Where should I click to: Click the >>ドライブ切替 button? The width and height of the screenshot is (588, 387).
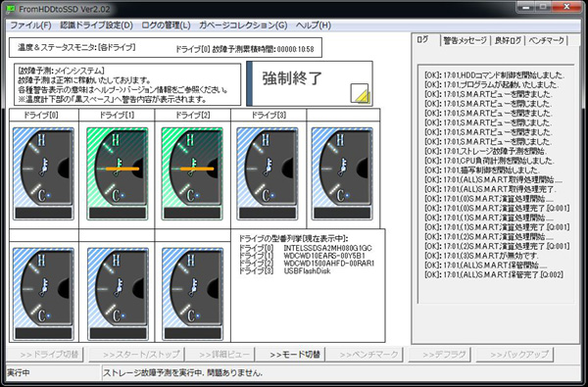[45, 355]
